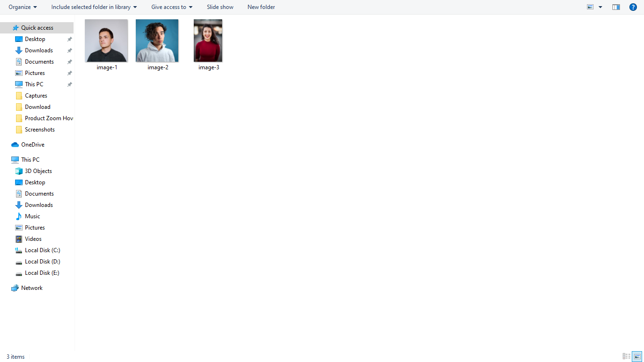The height and width of the screenshot is (362, 644).
Task: Open the Include selected folder in library menu
Action: click(93, 7)
